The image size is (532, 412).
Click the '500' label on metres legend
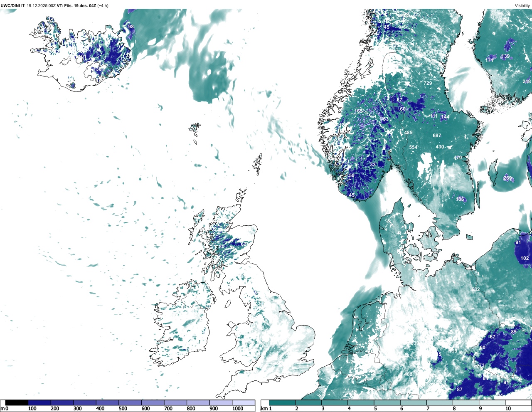[123, 409]
